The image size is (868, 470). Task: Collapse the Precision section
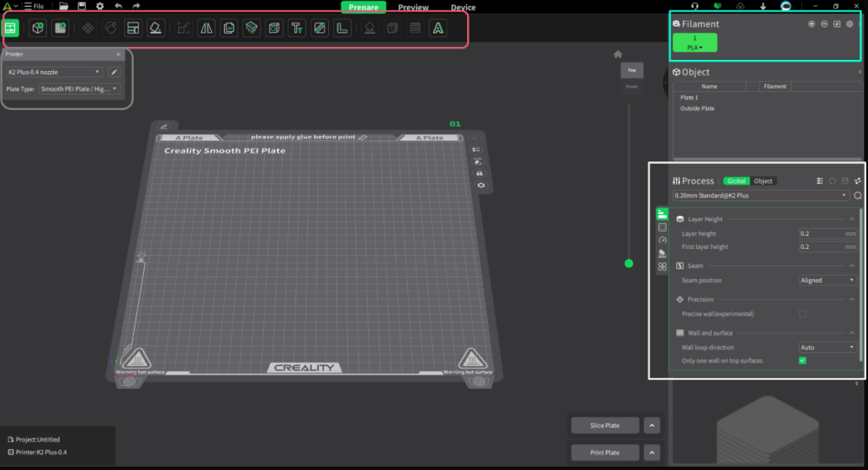click(852, 300)
